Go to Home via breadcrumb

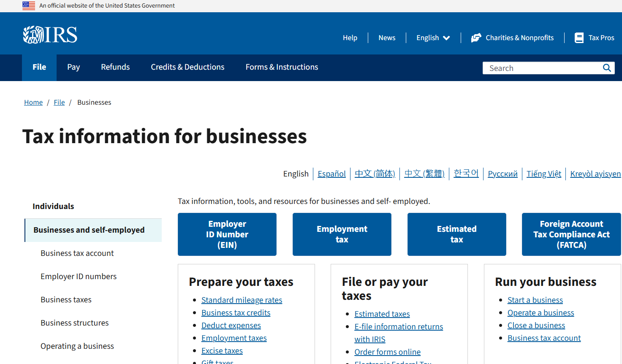(x=33, y=102)
